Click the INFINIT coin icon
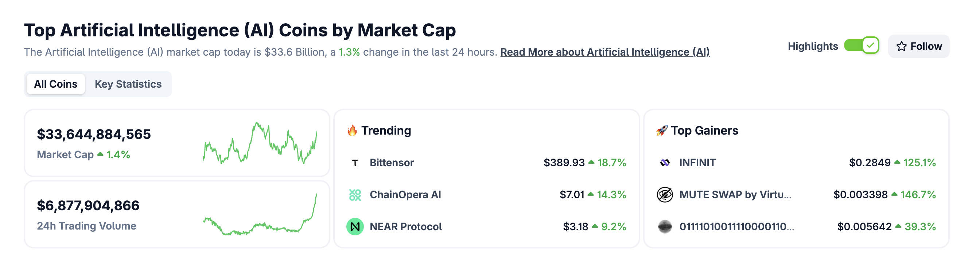This screenshot has height=259, width=980. (x=665, y=163)
